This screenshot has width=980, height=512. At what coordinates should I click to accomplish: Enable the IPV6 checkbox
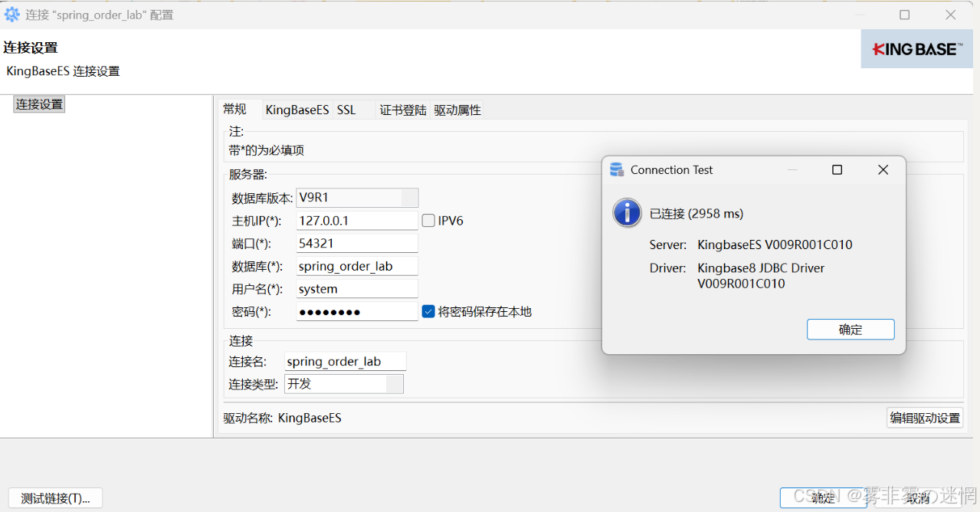pyautogui.click(x=429, y=221)
